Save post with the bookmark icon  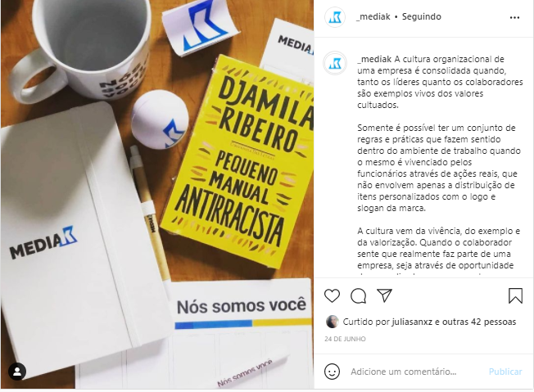(x=515, y=295)
